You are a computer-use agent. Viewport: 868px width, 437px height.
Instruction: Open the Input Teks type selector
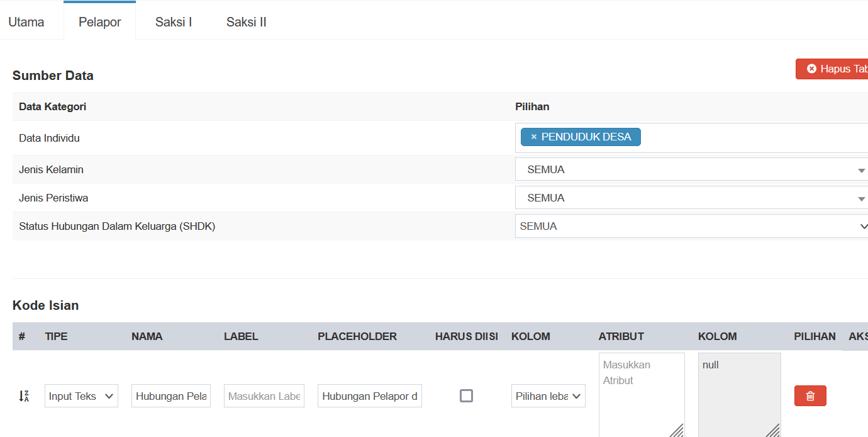coord(81,395)
